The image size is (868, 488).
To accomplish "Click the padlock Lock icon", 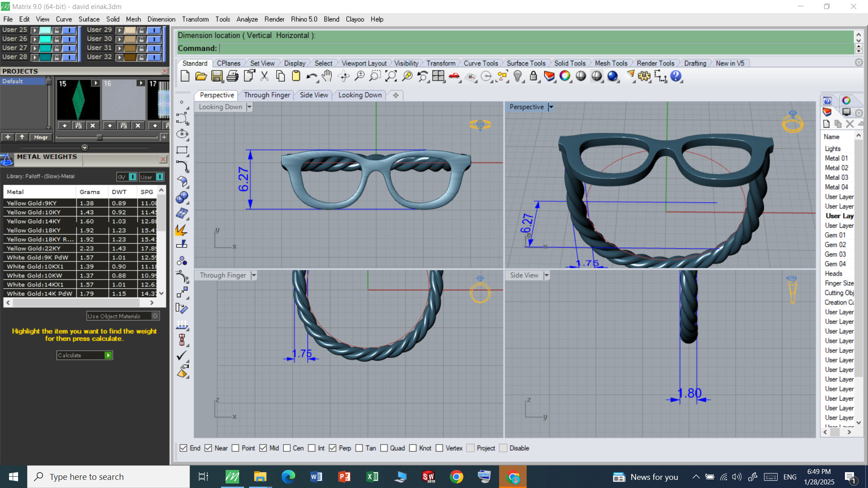I will (533, 76).
